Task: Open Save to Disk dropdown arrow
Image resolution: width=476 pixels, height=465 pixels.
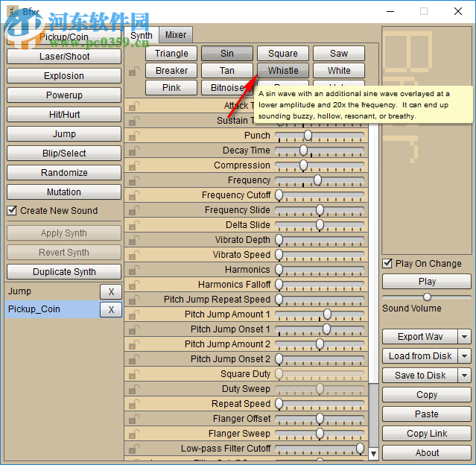Action: tap(464, 376)
